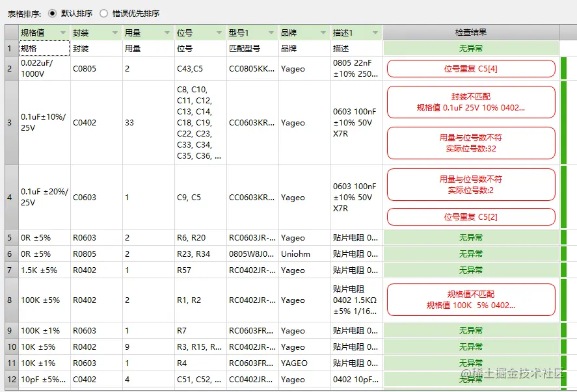Click the 实际位号数:32 error button
Viewport: 577px width, 392px height.
pyautogui.click(x=471, y=143)
